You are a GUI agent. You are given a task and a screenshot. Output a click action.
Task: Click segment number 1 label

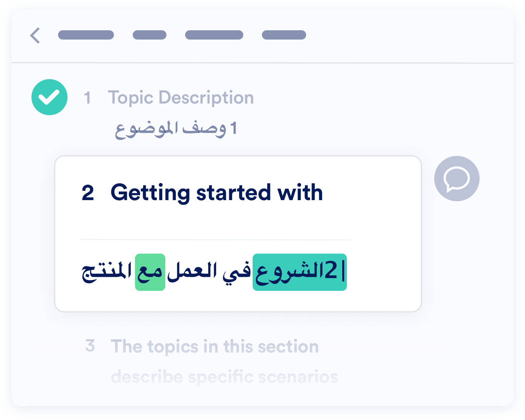87,98
